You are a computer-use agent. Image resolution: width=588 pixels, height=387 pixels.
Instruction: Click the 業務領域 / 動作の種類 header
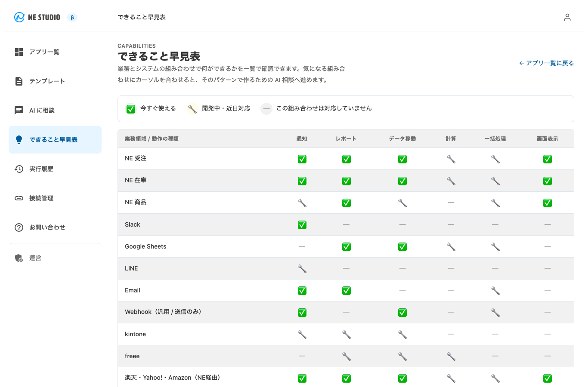click(152, 139)
